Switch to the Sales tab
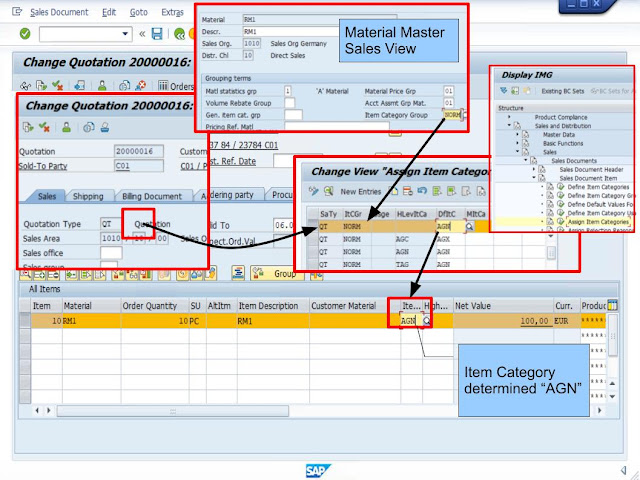Image resolution: width=640 pixels, height=480 pixels. (x=47, y=196)
